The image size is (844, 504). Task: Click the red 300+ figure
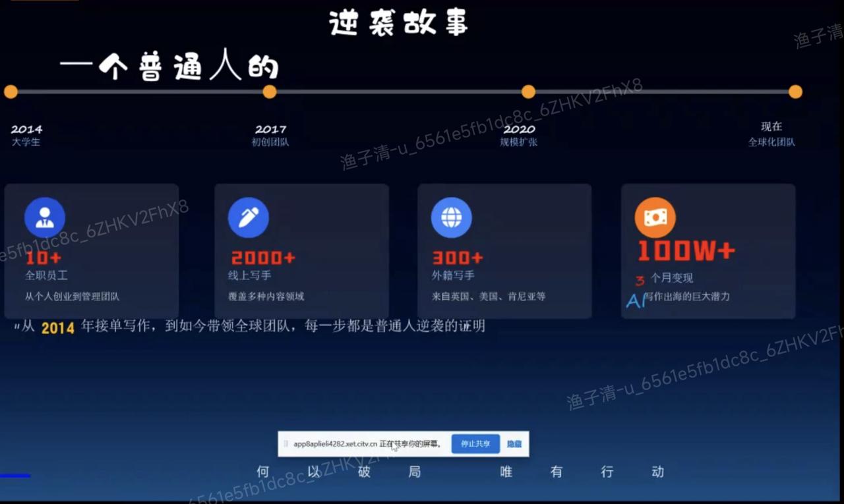[x=458, y=258]
